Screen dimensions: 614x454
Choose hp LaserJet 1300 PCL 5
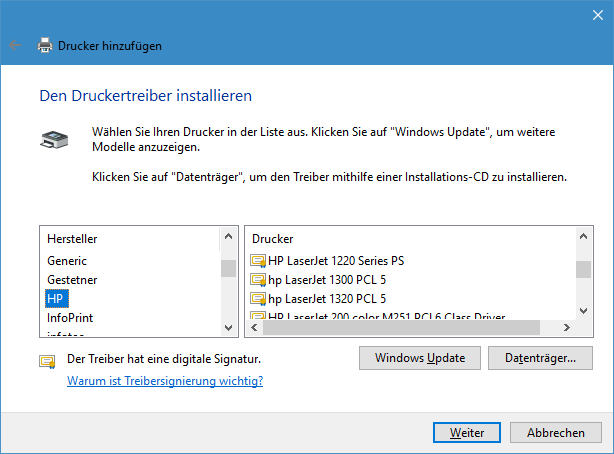[x=327, y=280]
